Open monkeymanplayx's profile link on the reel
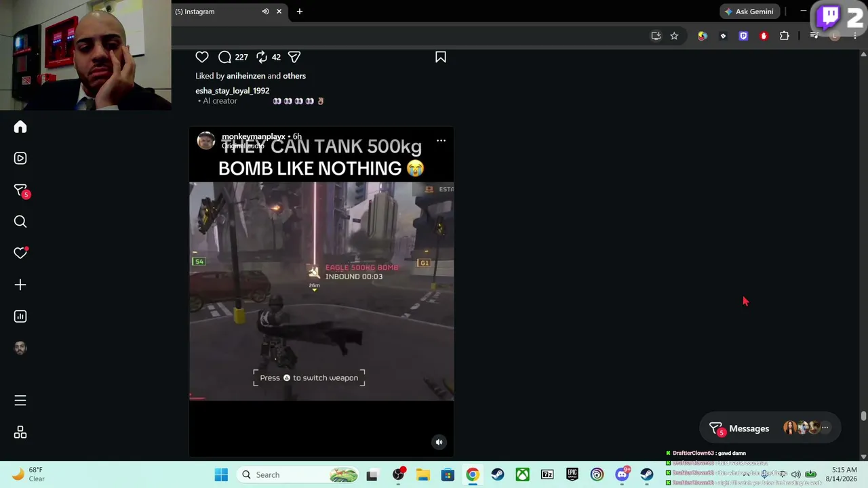 (x=254, y=136)
